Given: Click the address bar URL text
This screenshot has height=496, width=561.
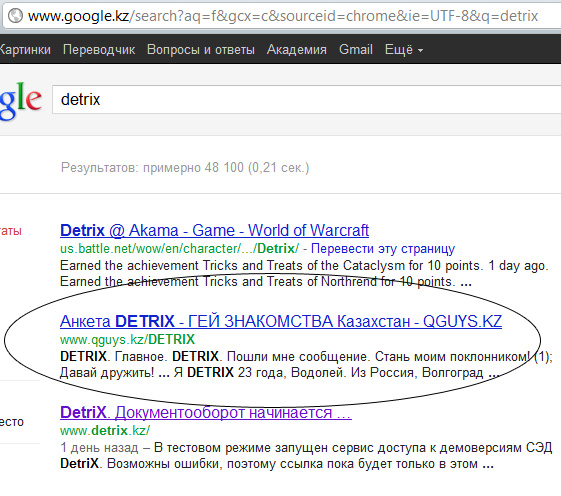Looking at the screenshot, I should click(x=283, y=16).
